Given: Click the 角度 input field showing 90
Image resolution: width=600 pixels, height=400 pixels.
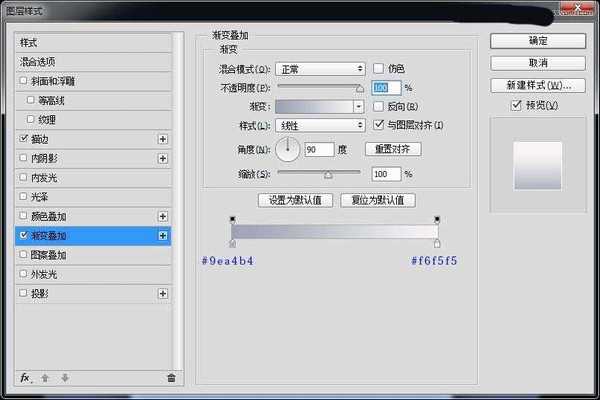Looking at the screenshot, I should [320, 149].
